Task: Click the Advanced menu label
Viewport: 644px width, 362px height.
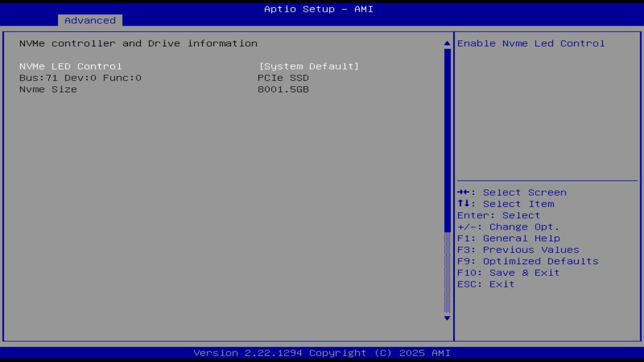Action: (x=90, y=20)
